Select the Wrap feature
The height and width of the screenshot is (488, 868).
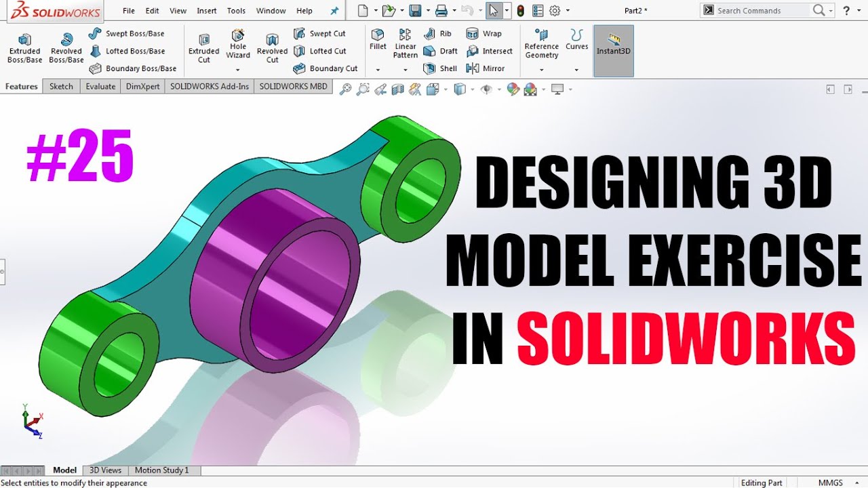click(484, 34)
